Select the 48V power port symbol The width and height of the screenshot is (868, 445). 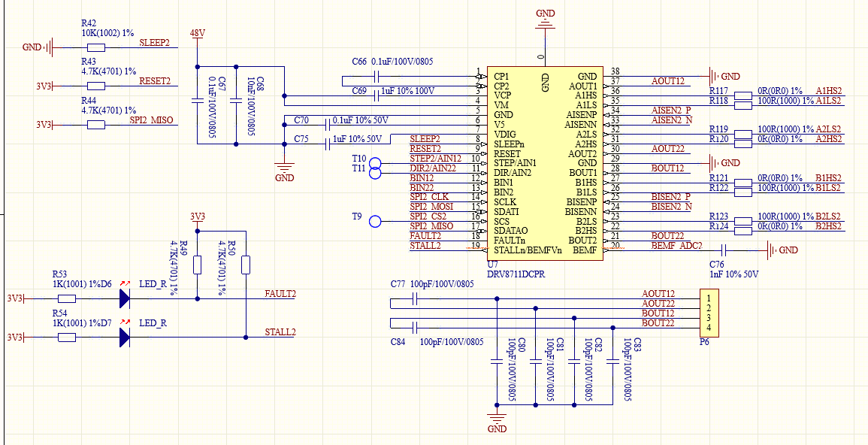pyautogui.click(x=198, y=37)
